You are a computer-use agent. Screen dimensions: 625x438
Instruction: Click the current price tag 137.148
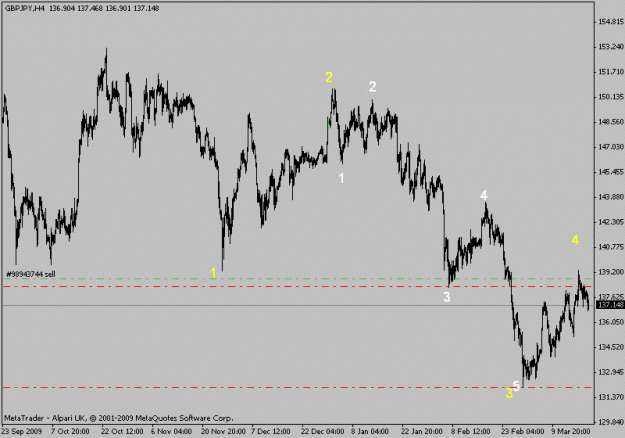point(610,305)
